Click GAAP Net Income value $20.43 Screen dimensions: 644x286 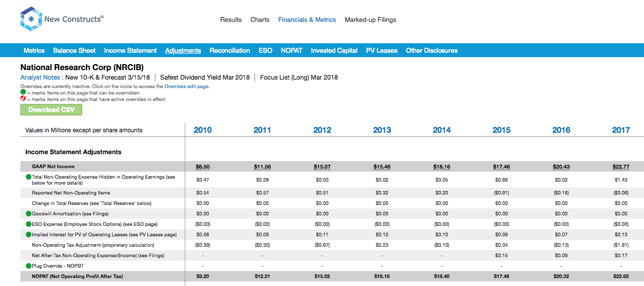tap(561, 167)
